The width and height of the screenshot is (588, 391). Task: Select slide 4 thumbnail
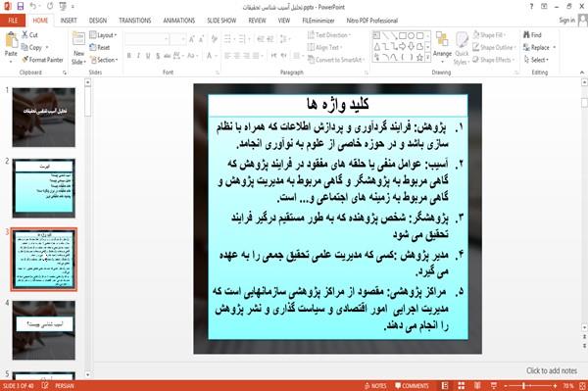pos(43,330)
